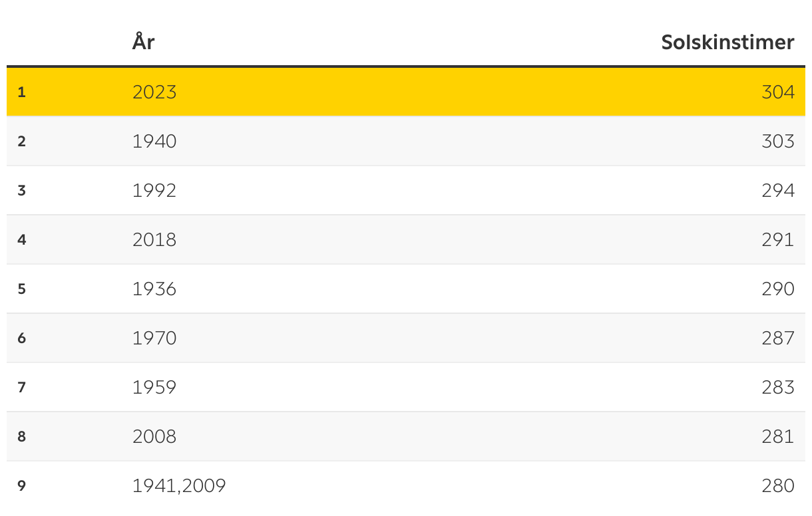Click the 304 sunshine hours value
This screenshot has width=812, height=516.
coord(778,92)
